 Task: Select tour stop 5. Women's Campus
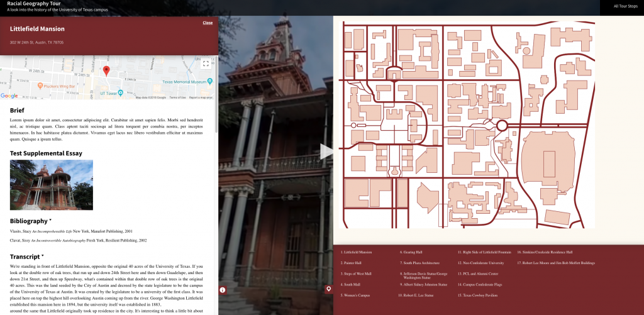(x=355, y=295)
